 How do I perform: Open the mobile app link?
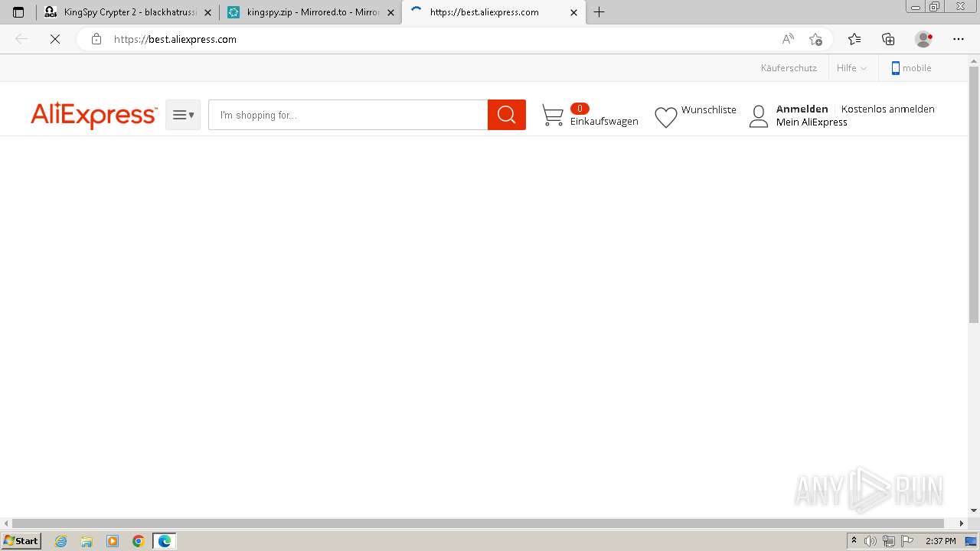(911, 68)
